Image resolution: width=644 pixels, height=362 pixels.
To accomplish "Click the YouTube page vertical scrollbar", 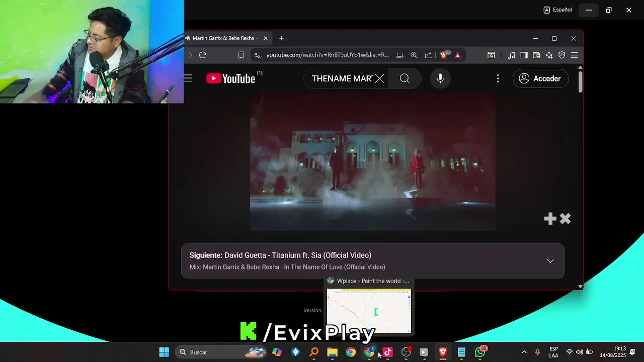I will 580,82.
